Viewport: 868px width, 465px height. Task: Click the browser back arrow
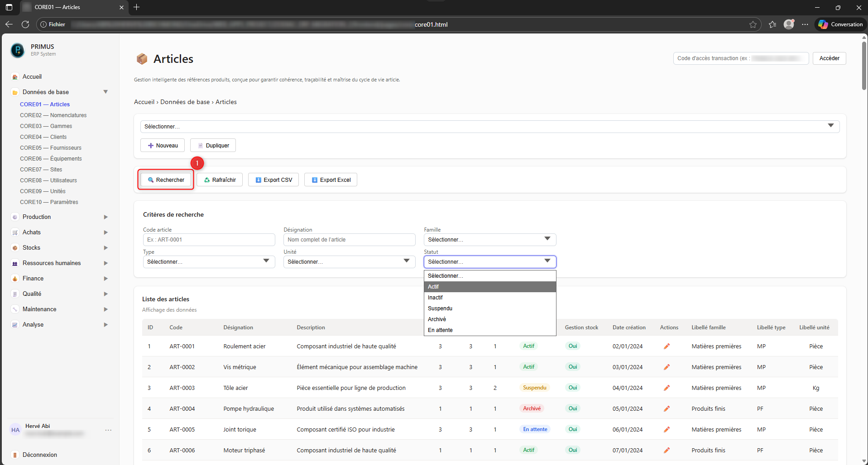[x=9, y=24]
